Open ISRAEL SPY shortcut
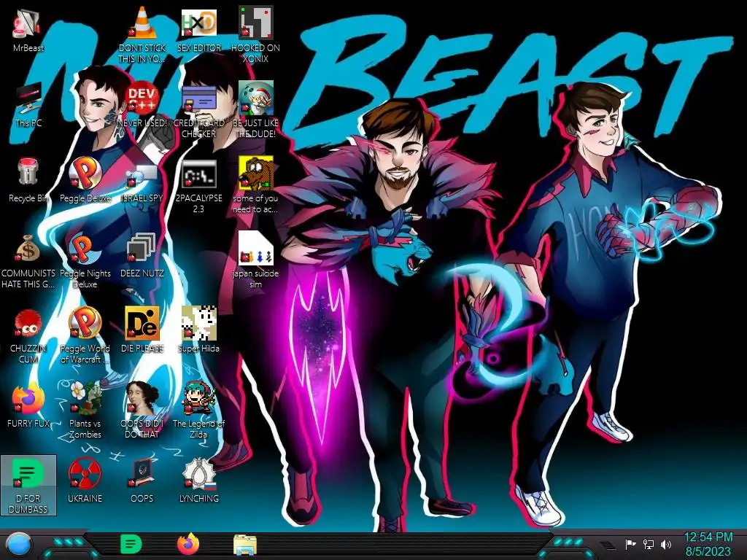Viewport: 747px width, 560px height. tap(142, 175)
